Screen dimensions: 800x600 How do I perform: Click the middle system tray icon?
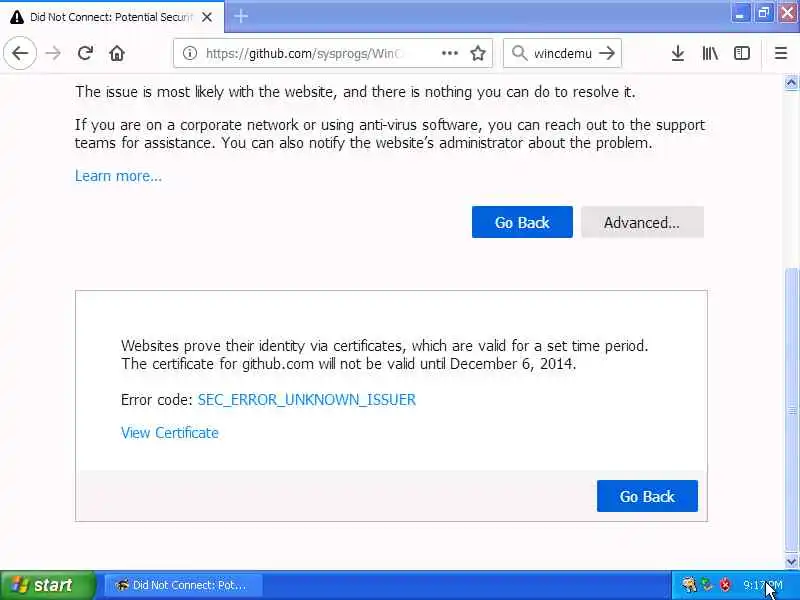(707, 585)
